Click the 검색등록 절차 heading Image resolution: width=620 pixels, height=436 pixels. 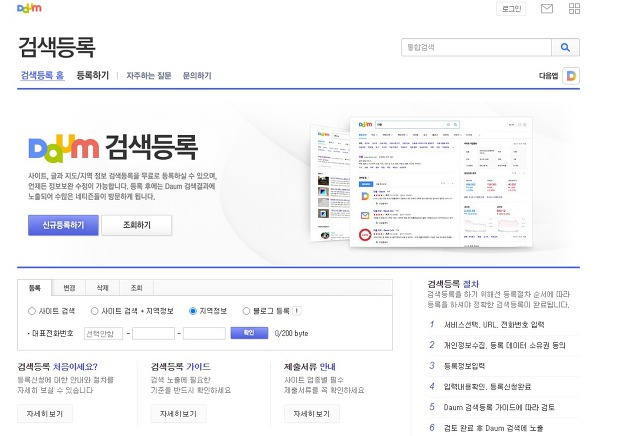point(453,284)
